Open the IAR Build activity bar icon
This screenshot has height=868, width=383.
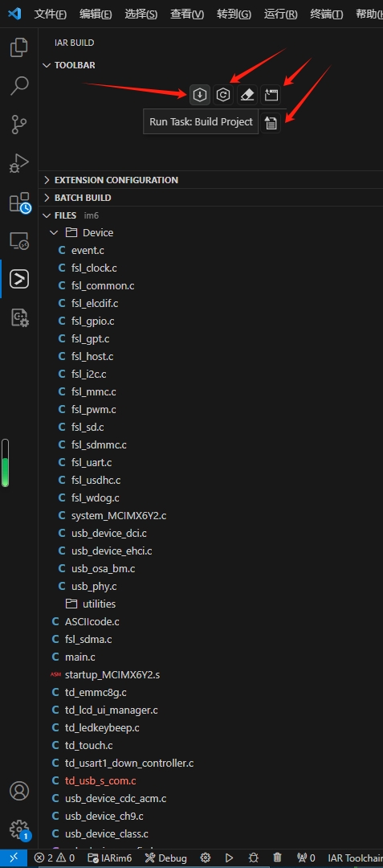(x=19, y=279)
